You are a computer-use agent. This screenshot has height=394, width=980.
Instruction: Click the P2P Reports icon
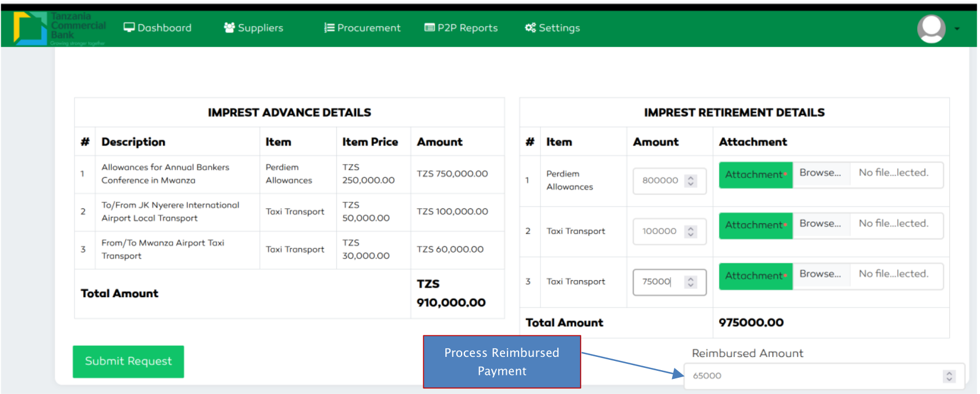pos(430,27)
